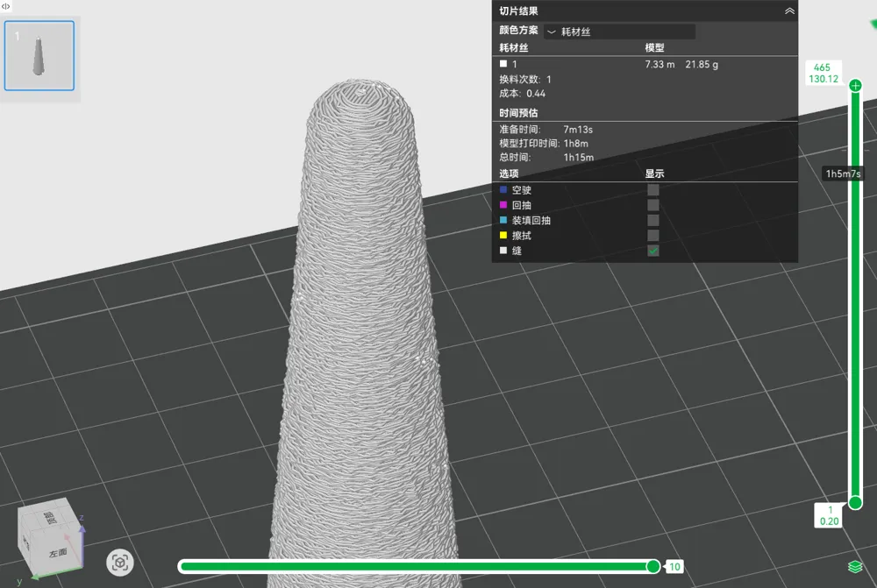Click the yellow 擦拭 color swatch

503,235
